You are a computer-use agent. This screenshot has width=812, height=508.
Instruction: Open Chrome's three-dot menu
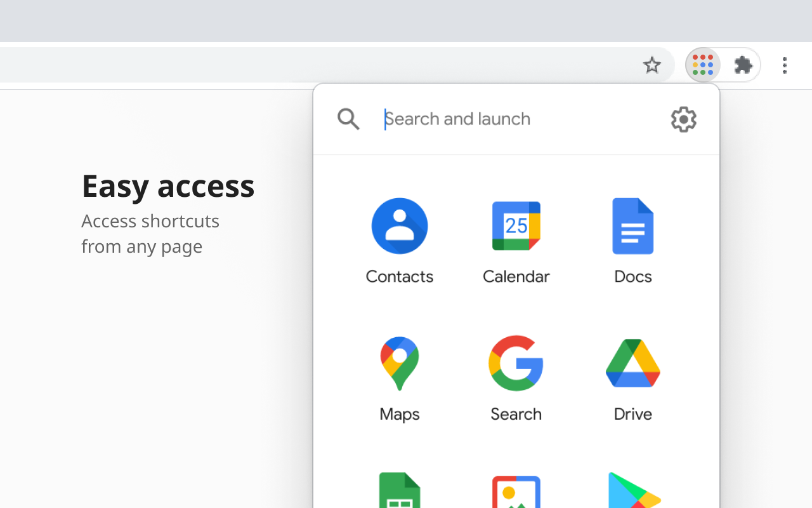click(785, 65)
